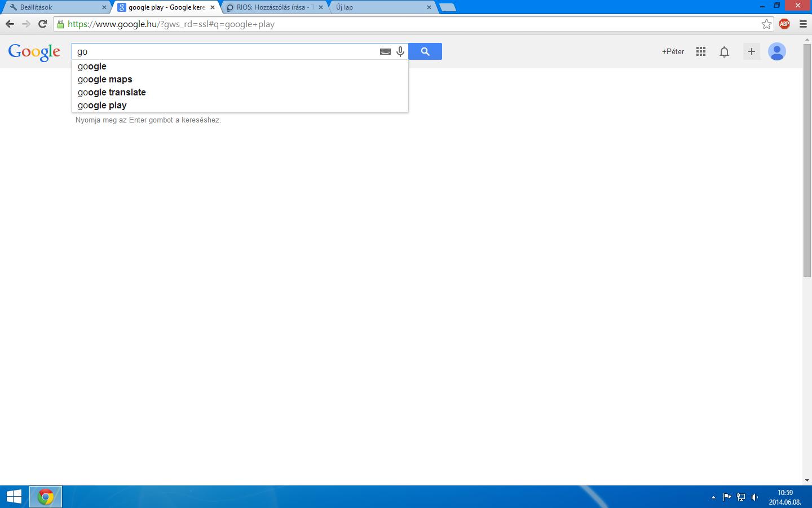The image size is (812, 508).
Task: Go to the Google logo homepage
Action: tap(34, 52)
